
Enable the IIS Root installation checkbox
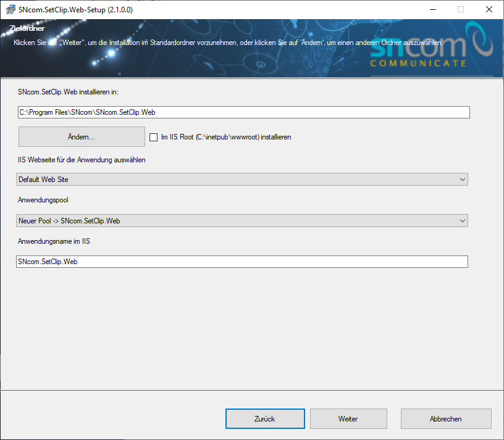(153, 137)
